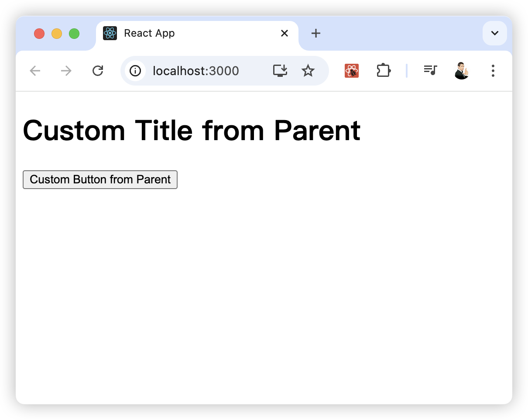Maximize the window with green button

click(74, 34)
